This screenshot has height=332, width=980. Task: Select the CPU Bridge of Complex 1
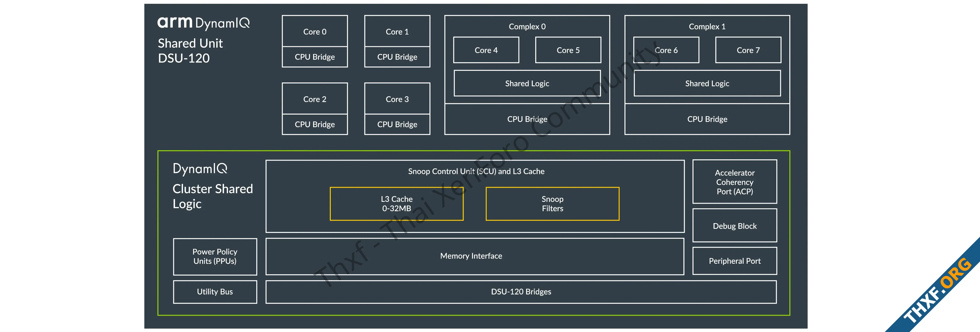click(x=707, y=119)
